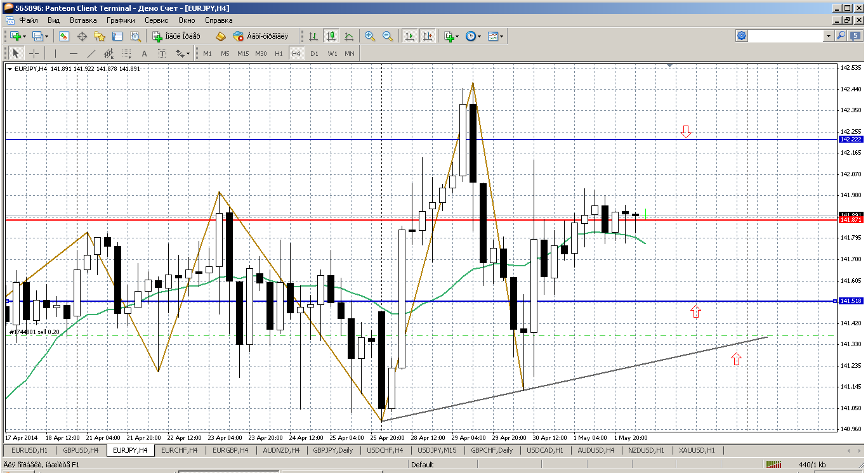Image resolution: width=868 pixels, height=473 pixels.
Task: Switch timeframe to M30
Action: (x=261, y=53)
